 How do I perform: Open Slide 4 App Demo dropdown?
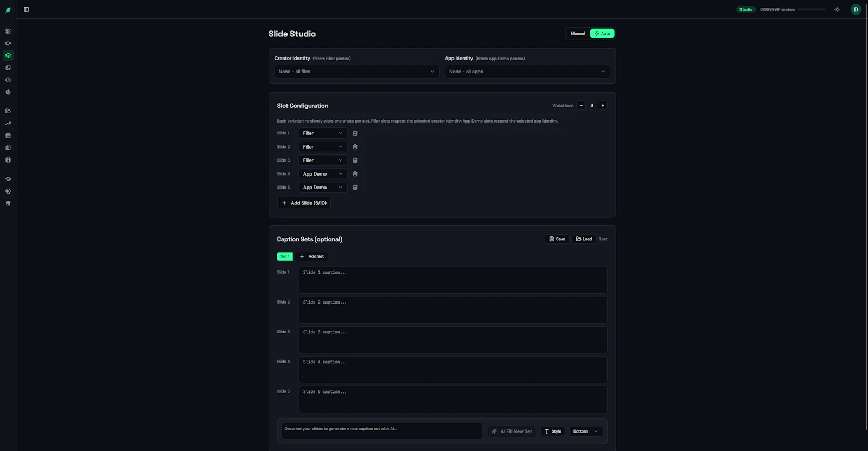(323, 174)
